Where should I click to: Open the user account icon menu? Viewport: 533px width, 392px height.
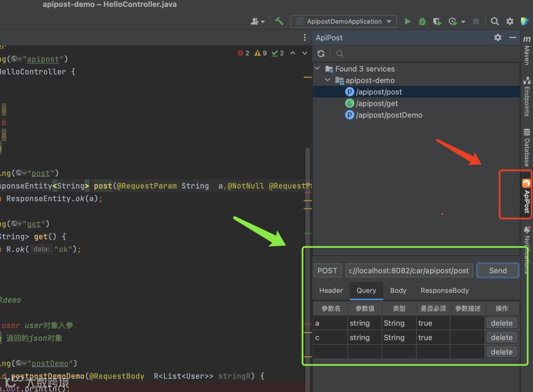pyautogui.click(x=257, y=21)
